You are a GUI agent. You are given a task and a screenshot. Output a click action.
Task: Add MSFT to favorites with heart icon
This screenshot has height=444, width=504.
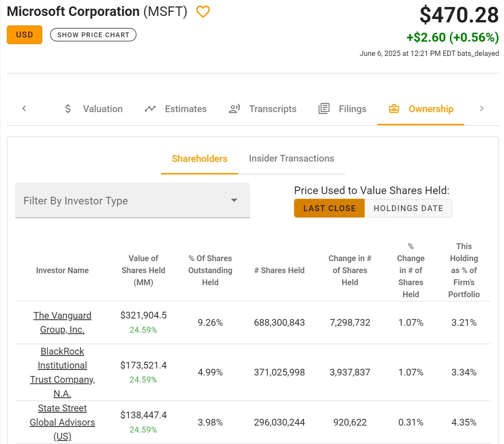(x=203, y=12)
